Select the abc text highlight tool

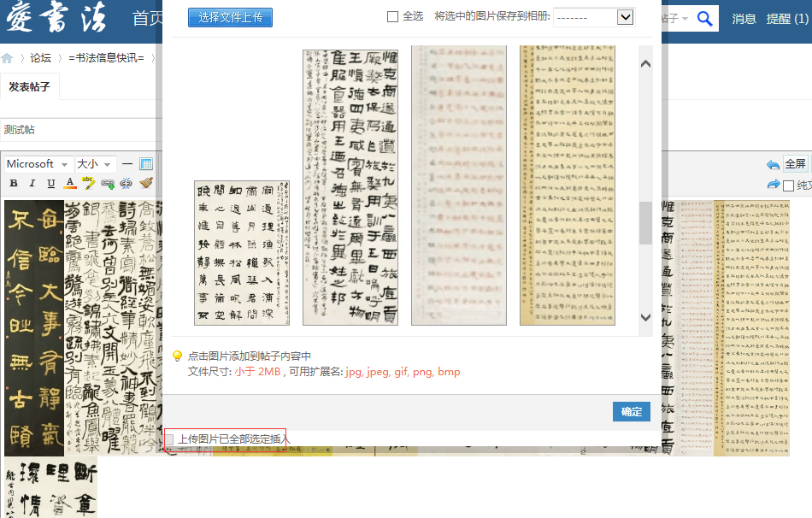[89, 182]
